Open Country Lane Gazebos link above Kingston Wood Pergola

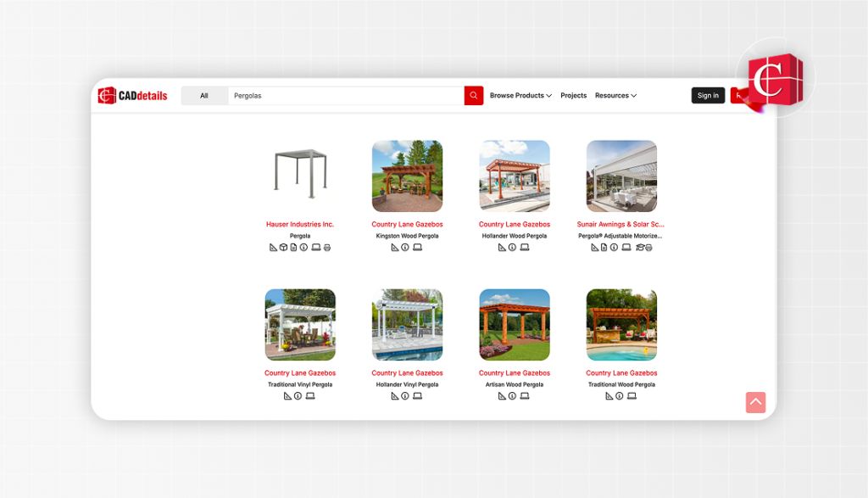[407, 224]
